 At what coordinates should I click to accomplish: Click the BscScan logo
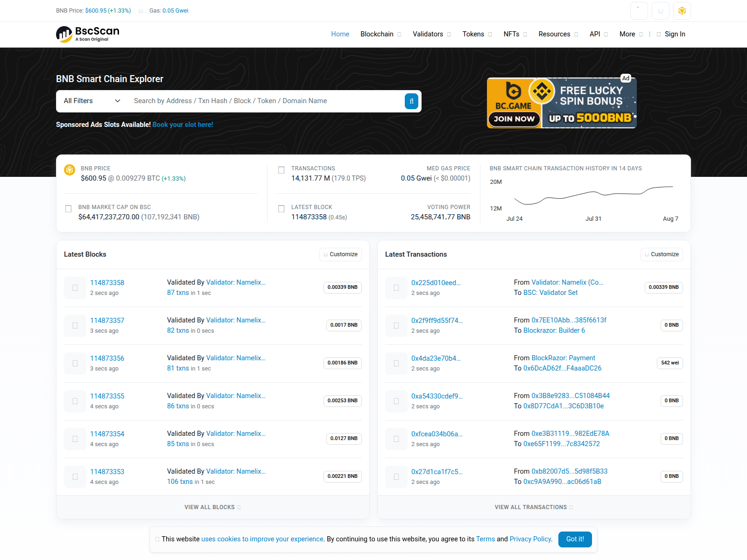[x=88, y=34]
